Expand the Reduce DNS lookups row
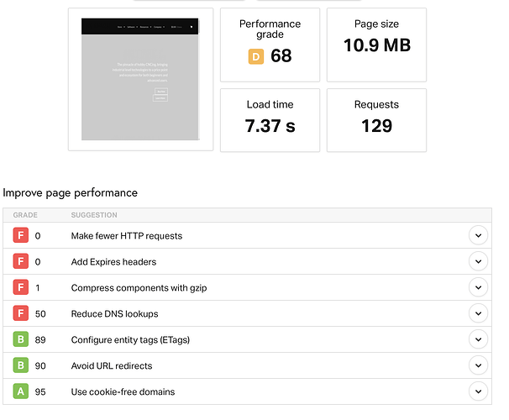Image resolution: width=509 pixels, height=420 pixels. [478, 313]
